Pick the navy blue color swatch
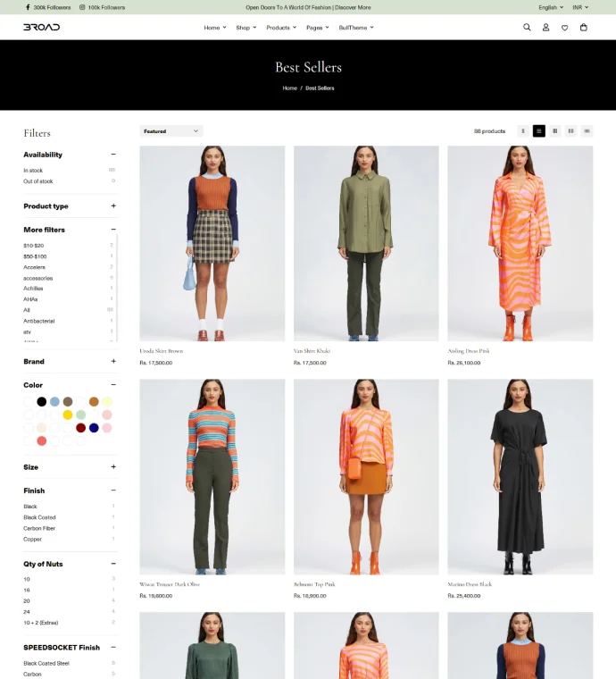This screenshot has height=679, width=616. tap(94, 428)
